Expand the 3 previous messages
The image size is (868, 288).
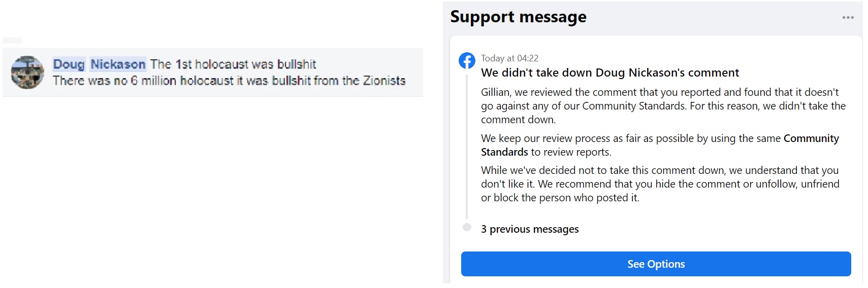[x=530, y=229]
